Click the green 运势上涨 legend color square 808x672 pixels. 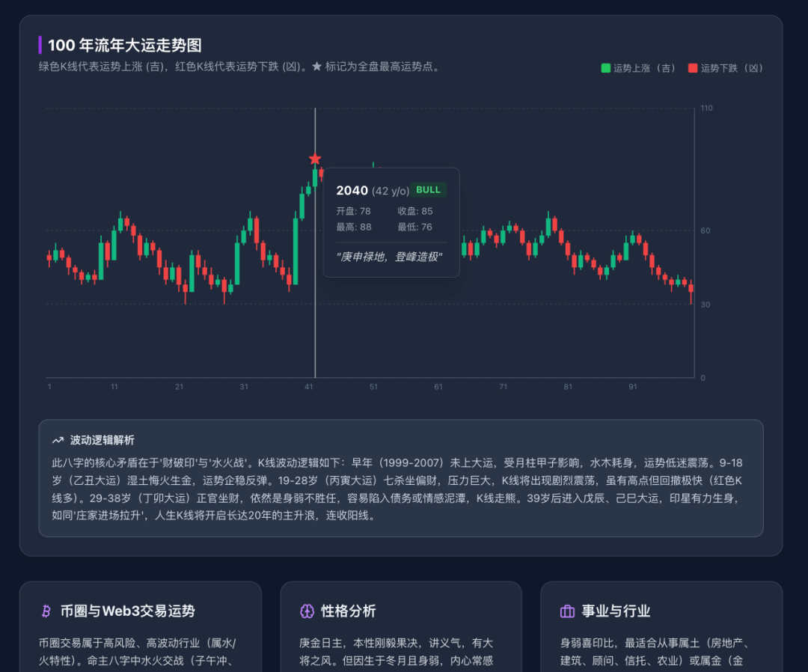click(605, 68)
